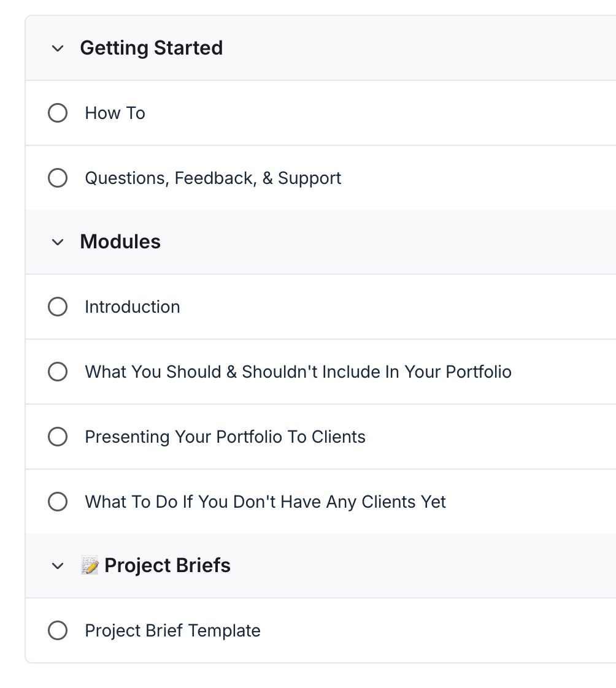This screenshot has width=616, height=688.
Task: Open the How To lesson
Action: point(115,113)
